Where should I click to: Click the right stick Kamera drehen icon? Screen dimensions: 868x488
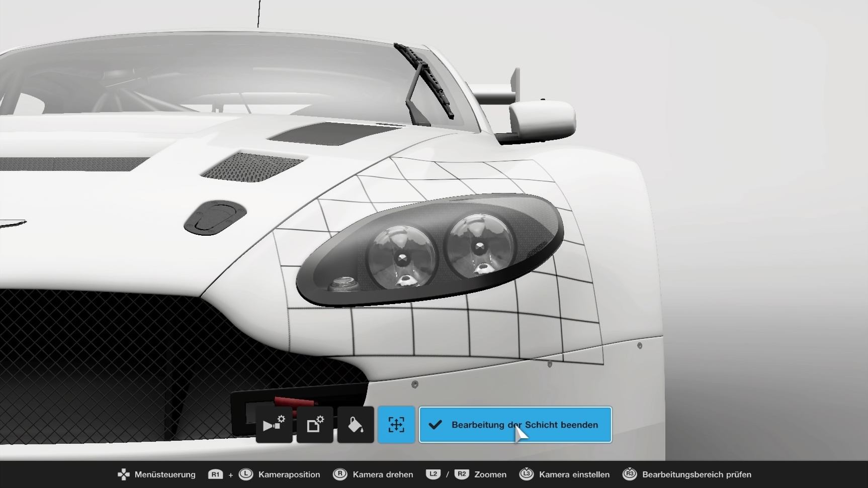(x=340, y=474)
